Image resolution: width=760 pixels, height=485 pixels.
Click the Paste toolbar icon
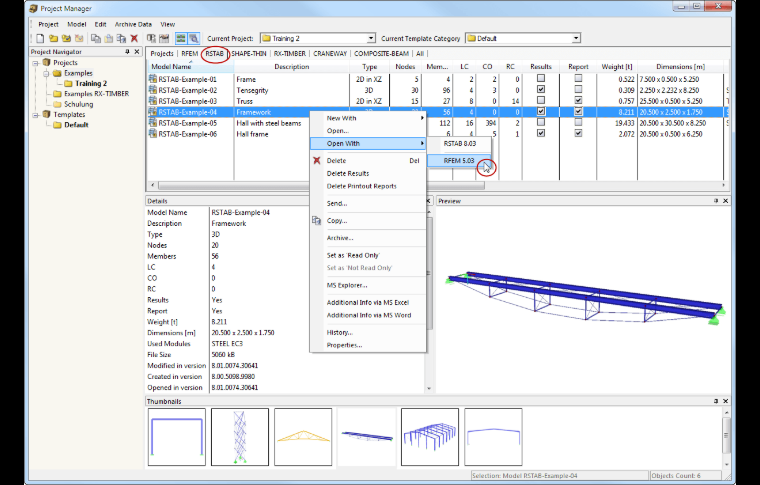click(109, 38)
